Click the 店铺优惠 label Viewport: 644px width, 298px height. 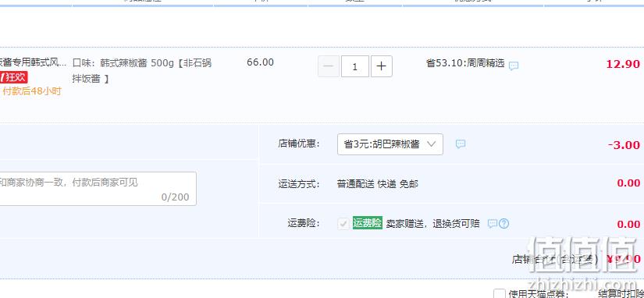(299, 144)
